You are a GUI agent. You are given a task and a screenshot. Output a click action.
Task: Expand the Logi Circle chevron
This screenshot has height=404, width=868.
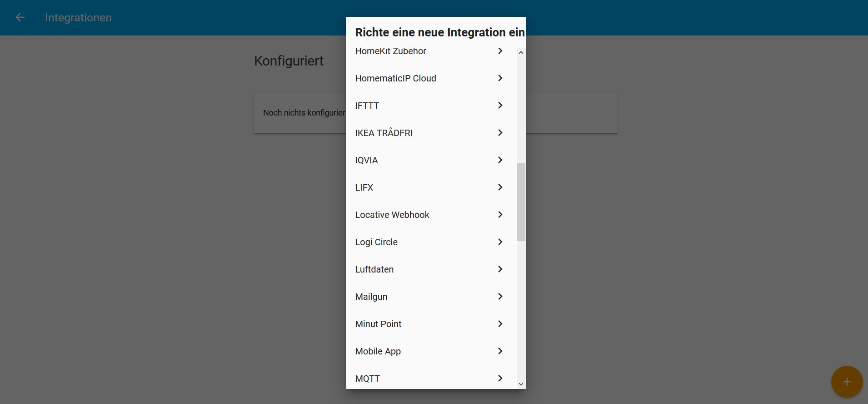[x=500, y=242]
